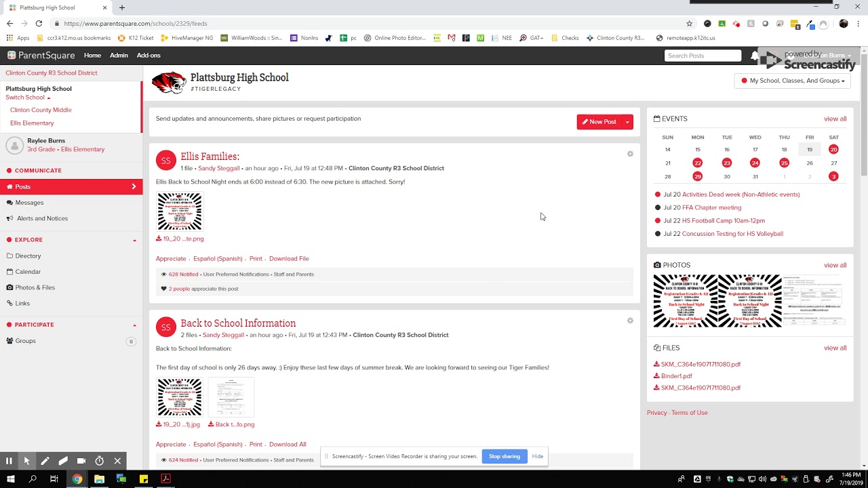Download File on Ellis Families post
The width and height of the screenshot is (868, 488).
pos(289,259)
